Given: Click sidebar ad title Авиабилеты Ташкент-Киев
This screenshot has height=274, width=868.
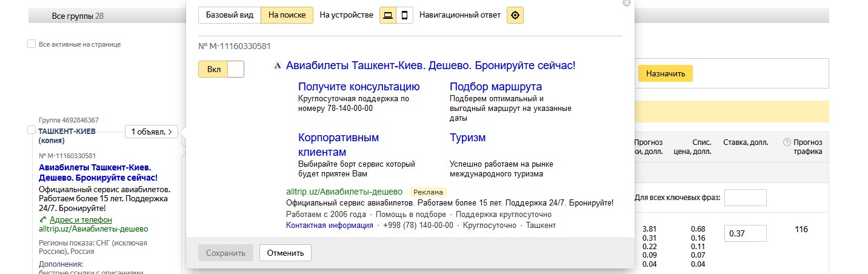Looking at the screenshot, I should click(98, 172).
